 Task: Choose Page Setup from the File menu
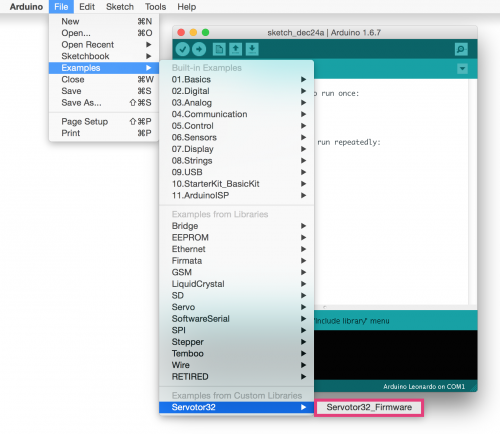[104, 121]
